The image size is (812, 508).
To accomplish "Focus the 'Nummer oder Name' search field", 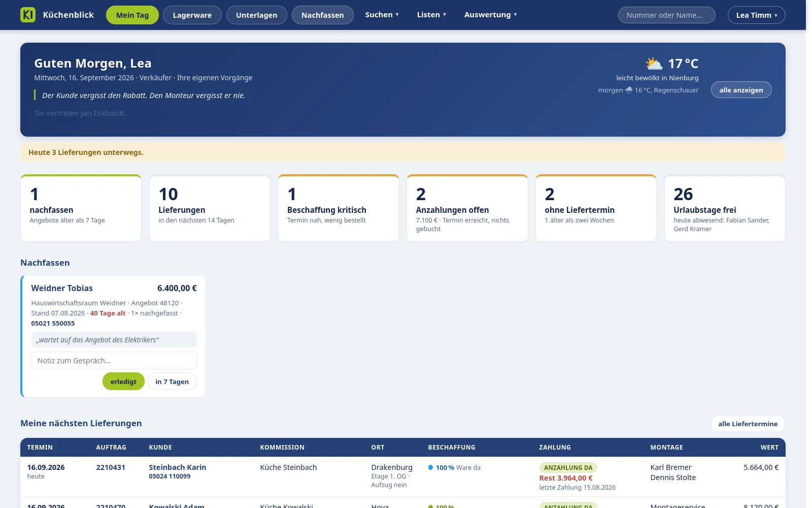I will [x=666, y=15].
